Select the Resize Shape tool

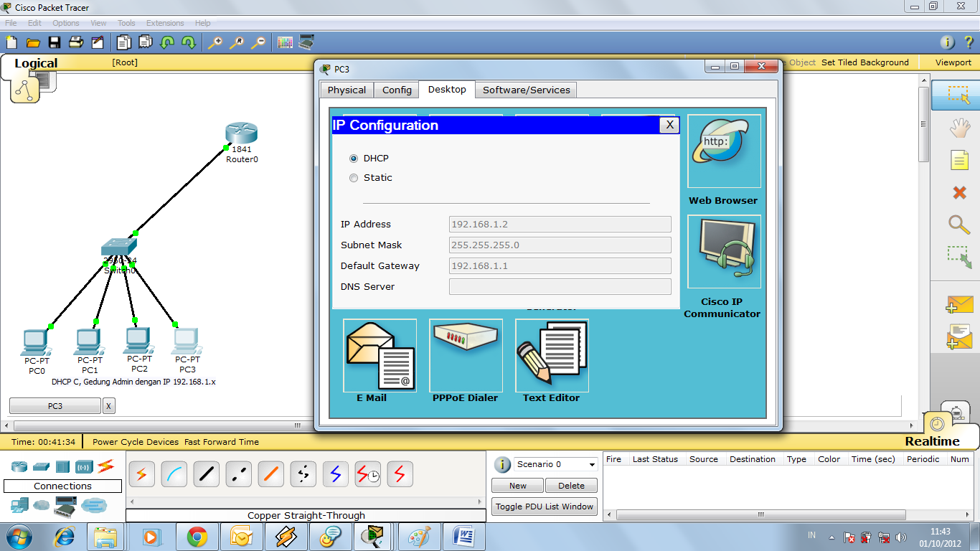pos(959,258)
